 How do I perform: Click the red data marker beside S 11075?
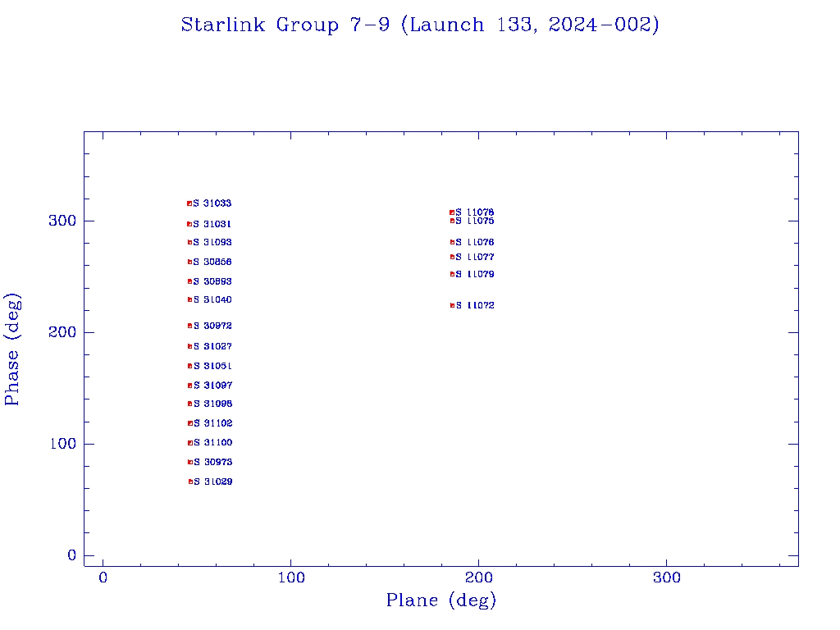point(452,221)
